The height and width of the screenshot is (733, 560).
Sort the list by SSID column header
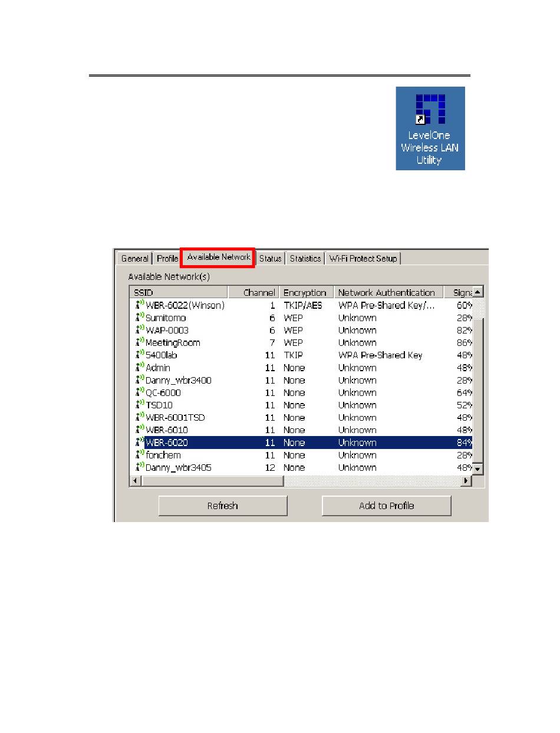point(179,292)
